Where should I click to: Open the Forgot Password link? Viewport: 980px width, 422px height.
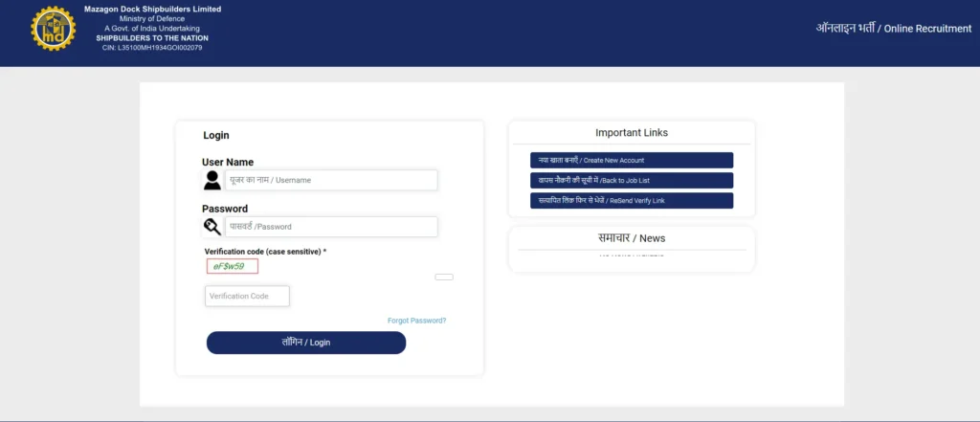click(x=416, y=321)
